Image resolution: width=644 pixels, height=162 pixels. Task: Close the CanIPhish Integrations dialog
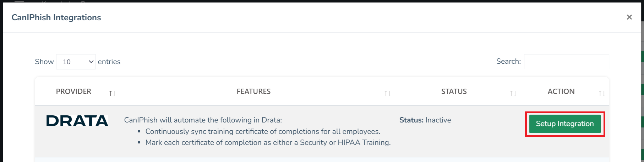[629, 17]
